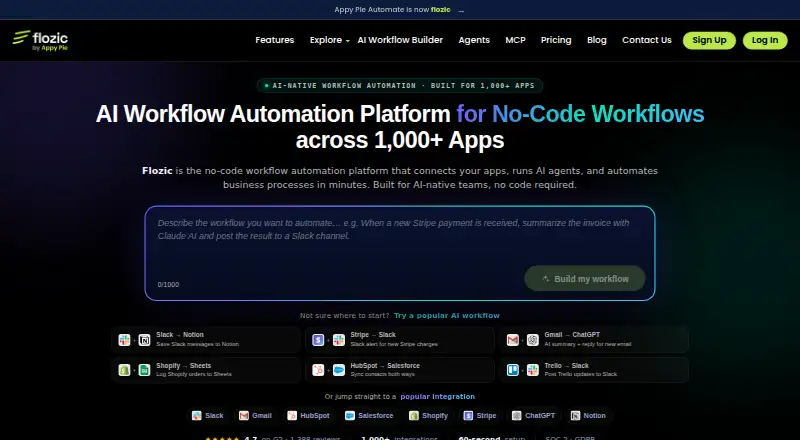Select the HubSpot integration chip

click(308, 415)
